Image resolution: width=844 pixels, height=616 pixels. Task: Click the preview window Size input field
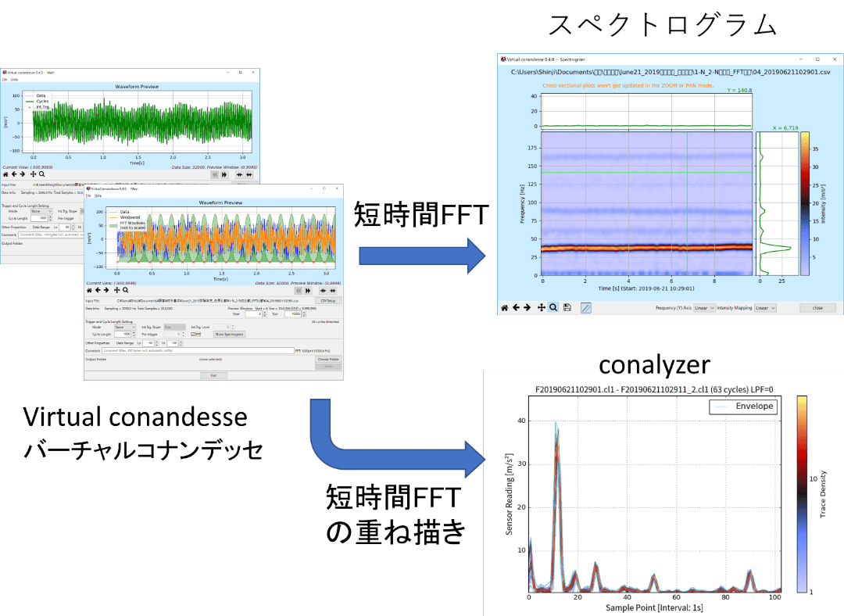click(x=292, y=314)
